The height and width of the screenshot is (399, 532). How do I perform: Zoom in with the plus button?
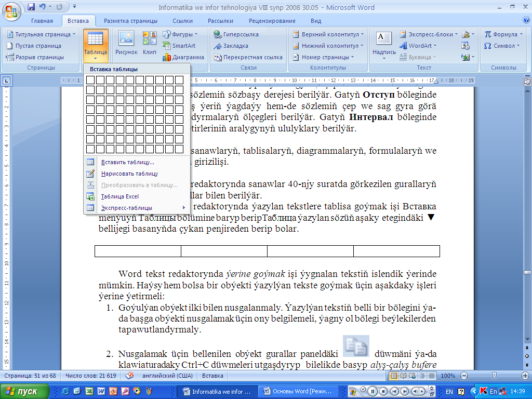tap(525, 376)
